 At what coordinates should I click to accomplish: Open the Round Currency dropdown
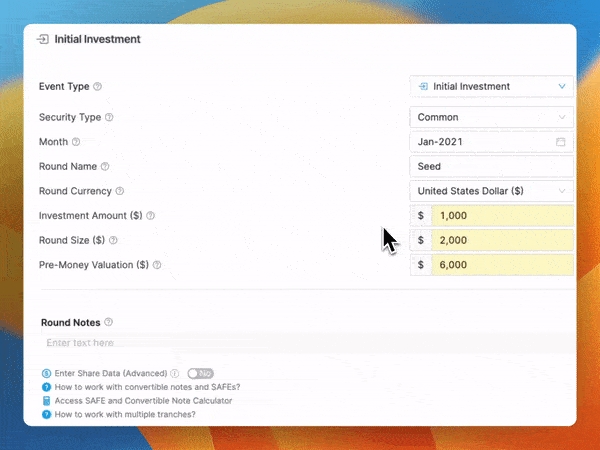coord(492,191)
